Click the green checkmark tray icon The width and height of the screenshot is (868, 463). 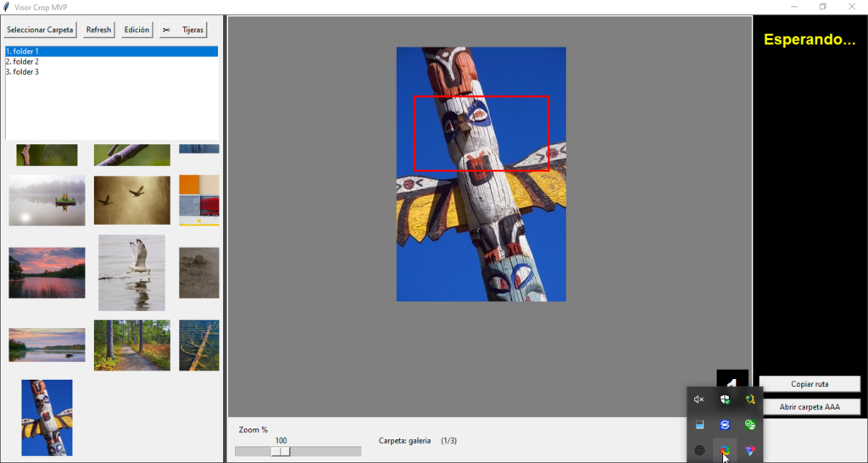point(750,425)
